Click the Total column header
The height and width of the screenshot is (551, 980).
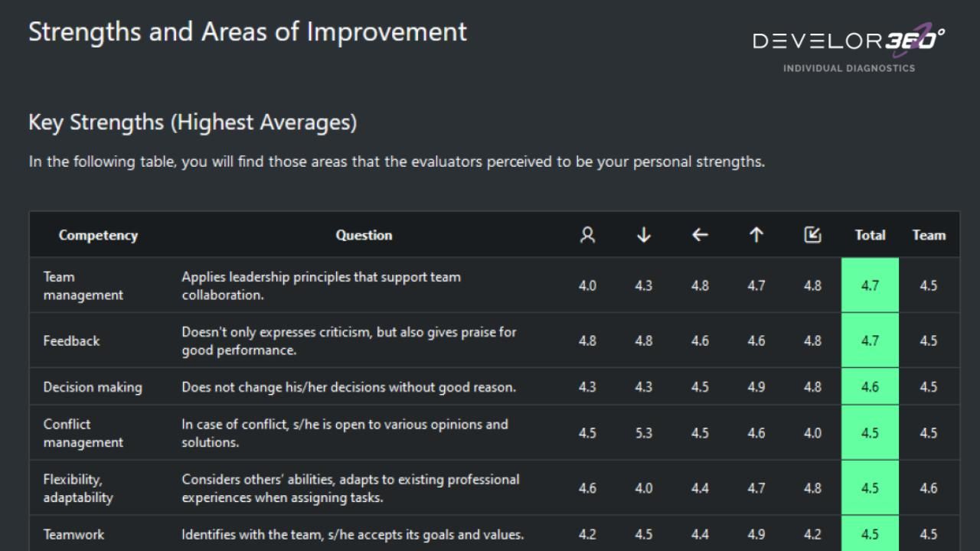[x=870, y=236]
